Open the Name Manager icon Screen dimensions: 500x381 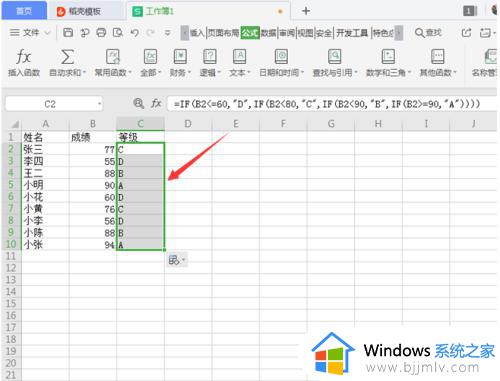click(x=491, y=57)
